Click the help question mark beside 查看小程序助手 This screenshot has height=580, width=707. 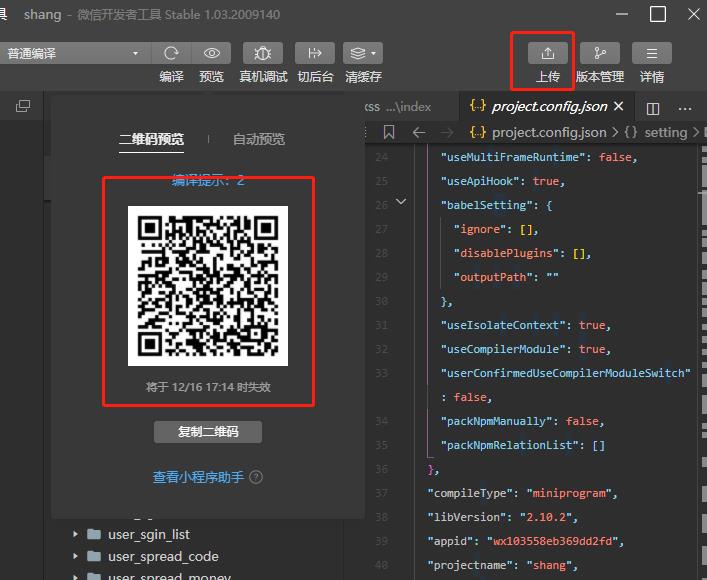tap(256, 477)
